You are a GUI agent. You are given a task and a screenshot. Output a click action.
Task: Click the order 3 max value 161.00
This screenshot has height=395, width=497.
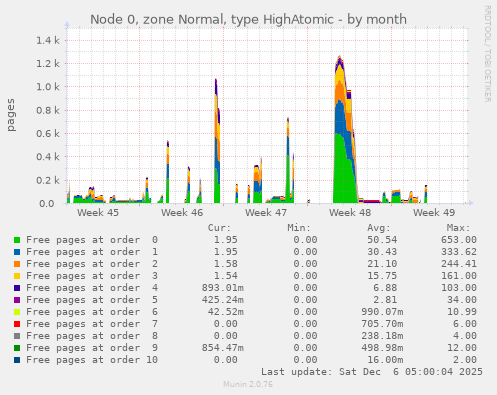click(x=459, y=276)
